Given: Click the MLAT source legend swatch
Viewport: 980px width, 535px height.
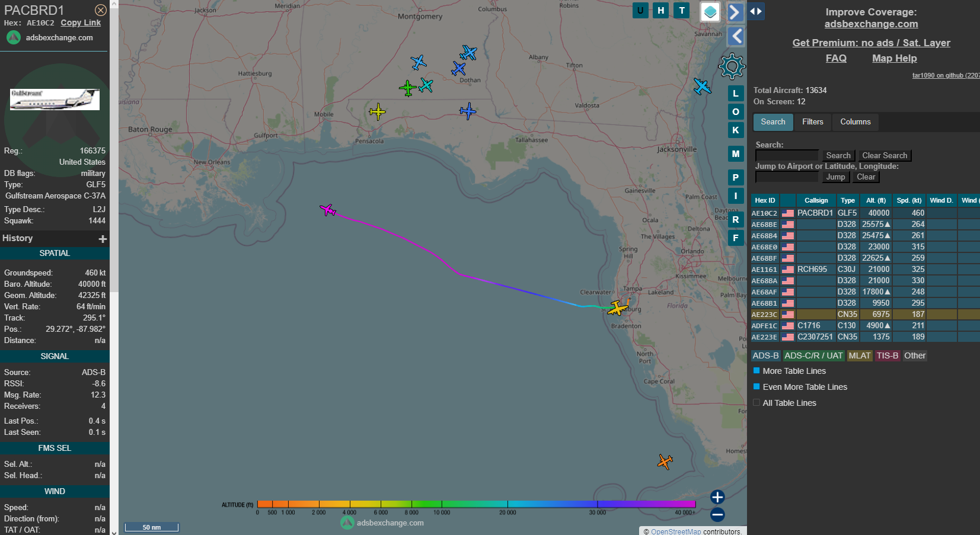Looking at the screenshot, I should [x=859, y=355].
